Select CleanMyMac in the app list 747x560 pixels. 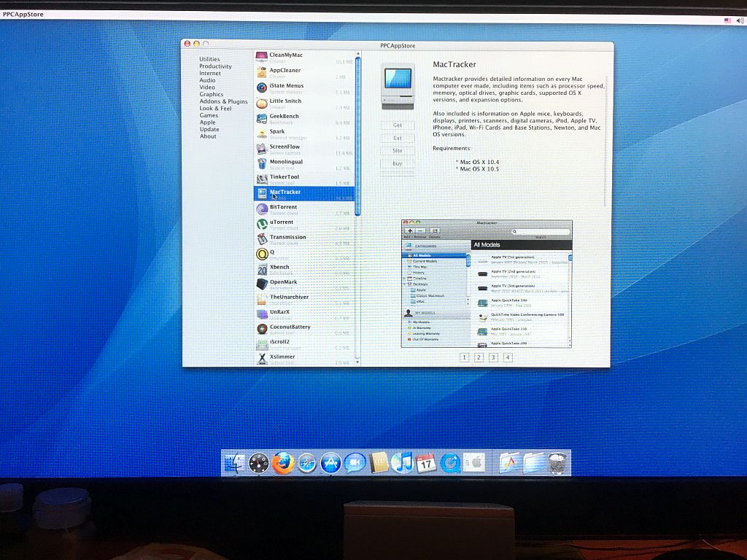[304, 58]
